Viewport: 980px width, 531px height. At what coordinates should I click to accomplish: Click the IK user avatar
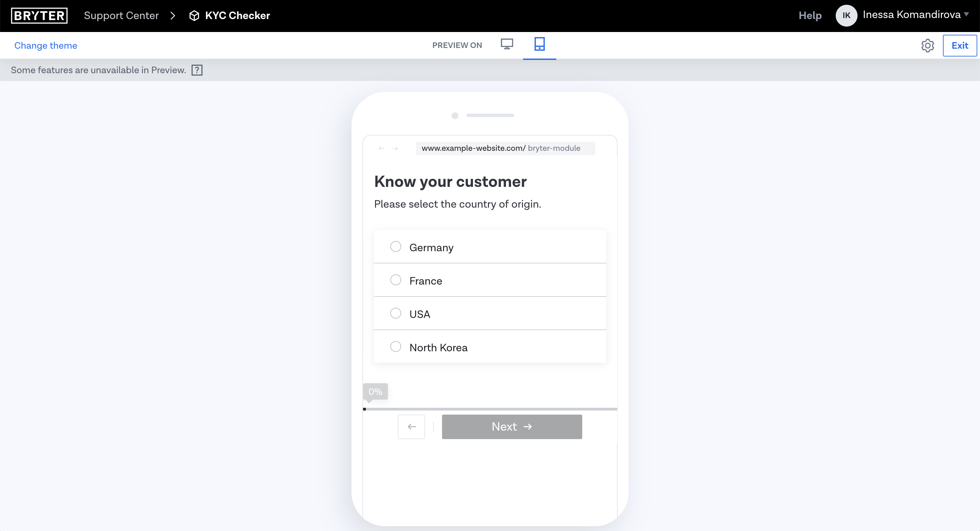click(x=846, y=16)
